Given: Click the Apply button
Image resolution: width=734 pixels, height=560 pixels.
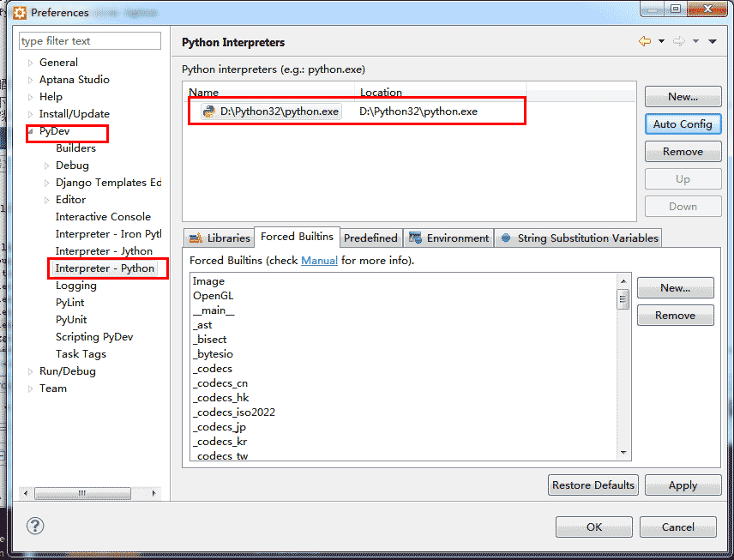Looking at the screenshot, I should (683, 485).
